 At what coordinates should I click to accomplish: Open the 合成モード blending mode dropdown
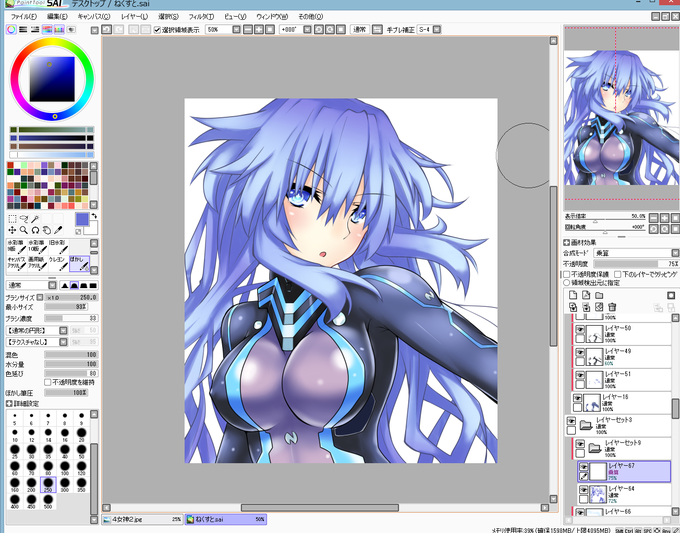[675, 253]
